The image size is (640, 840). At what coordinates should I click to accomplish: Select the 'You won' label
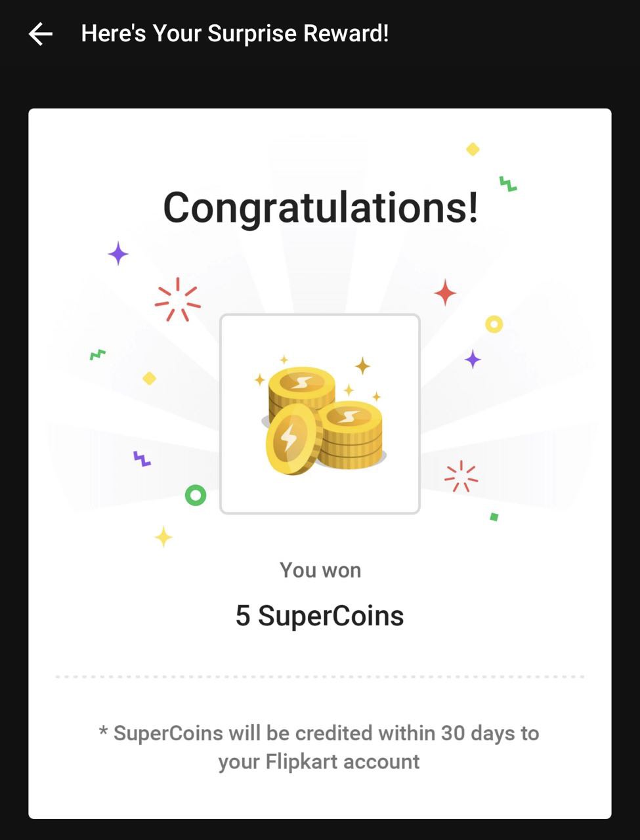(320, 570)
